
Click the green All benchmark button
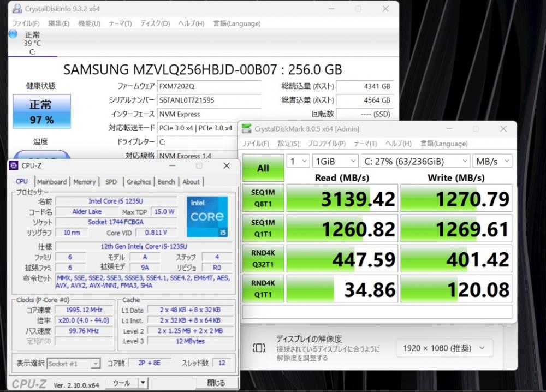tap(263, 168)
